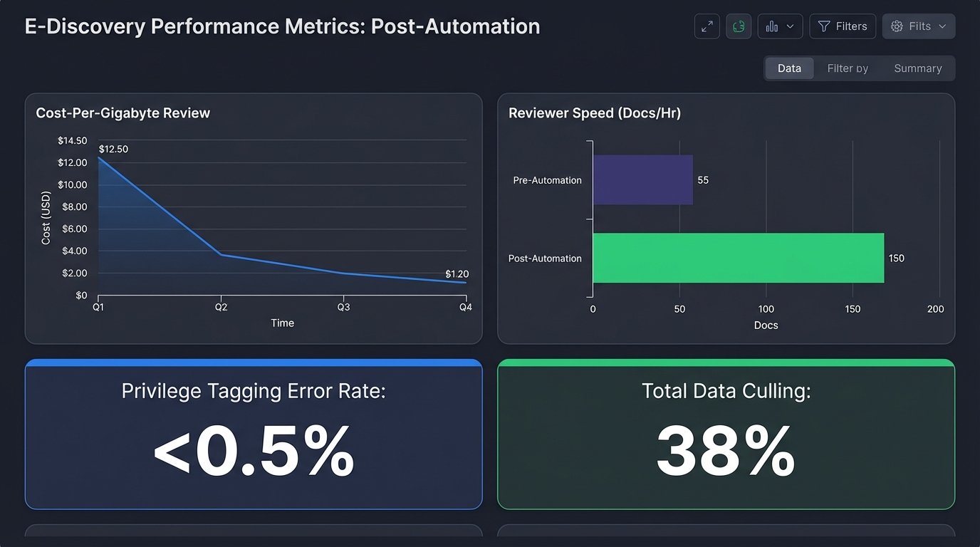The width and height of the screenshot is (980, 547).
Task: Open the chart type dropdown chevron
Action: [791, 26]
